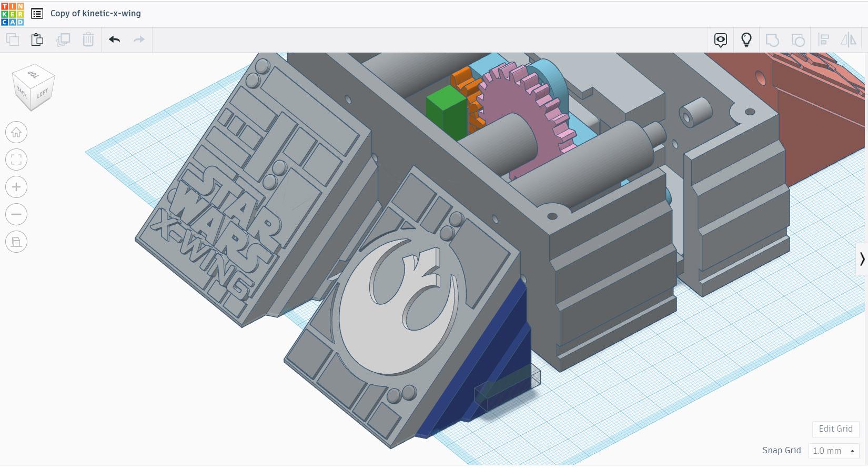Screen dimensions: 868x468
Task: Click the Tinkercad logo
Action: click(x=13, y=13)
